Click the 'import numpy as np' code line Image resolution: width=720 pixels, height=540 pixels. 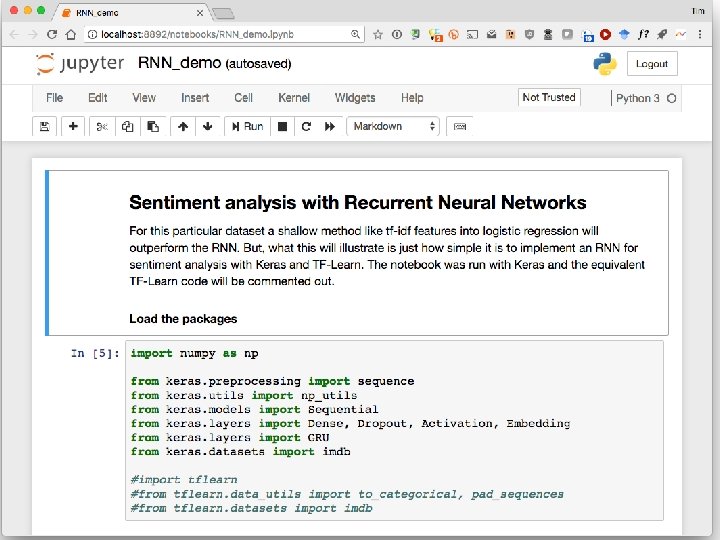(x=194, y=354)
